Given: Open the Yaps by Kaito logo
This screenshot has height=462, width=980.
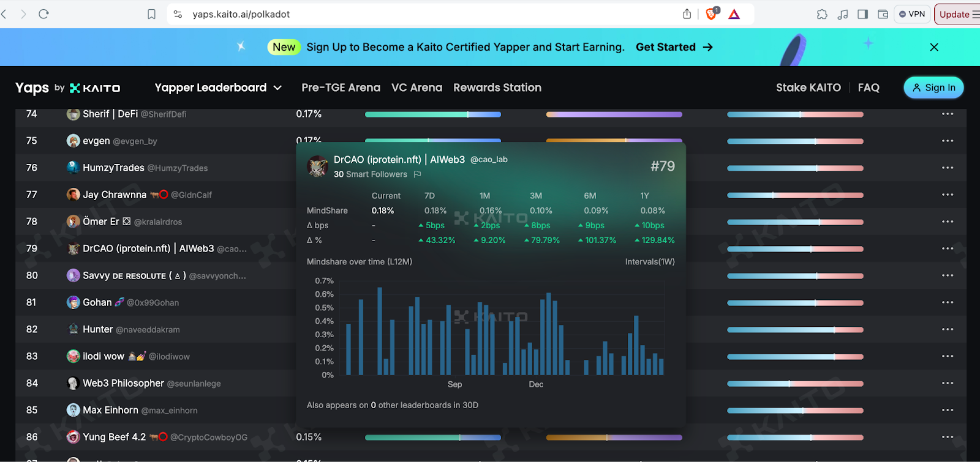Looking at the screenshot, I should click(68, 88).
